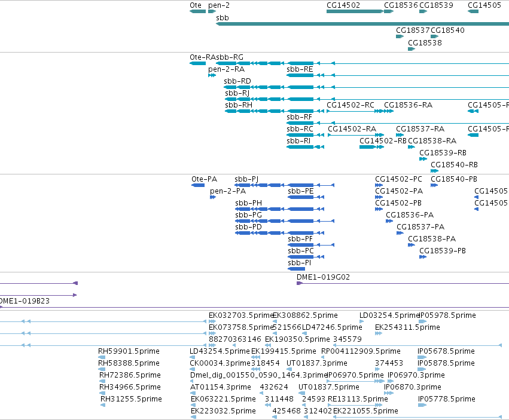Screen dimensions: 509x420
Task: Open protein CG14502-PA
Action: tap(379, 197)
